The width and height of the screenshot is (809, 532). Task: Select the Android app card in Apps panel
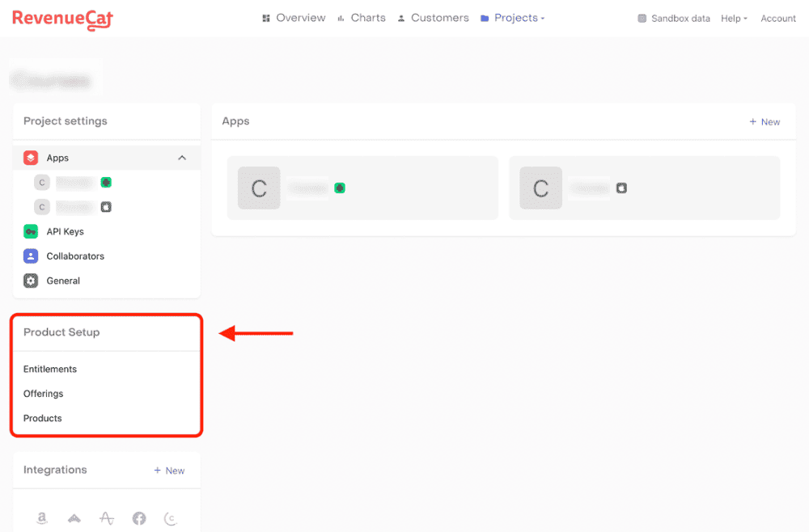[x=362, y=188]
